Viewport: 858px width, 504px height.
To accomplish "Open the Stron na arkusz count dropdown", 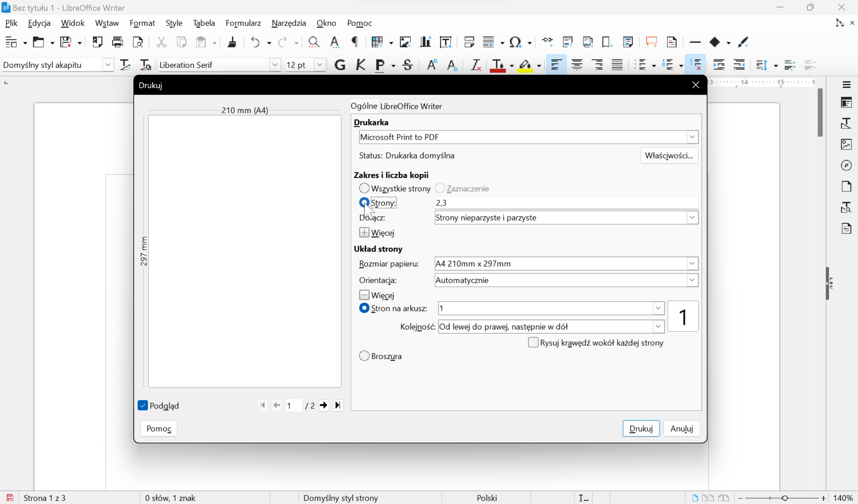I will (551, 308).
